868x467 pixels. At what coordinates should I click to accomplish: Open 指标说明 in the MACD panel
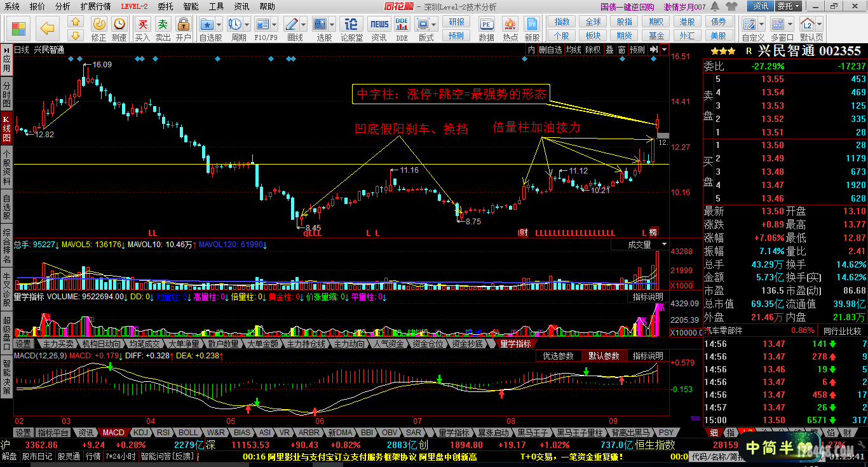(648, 356)
